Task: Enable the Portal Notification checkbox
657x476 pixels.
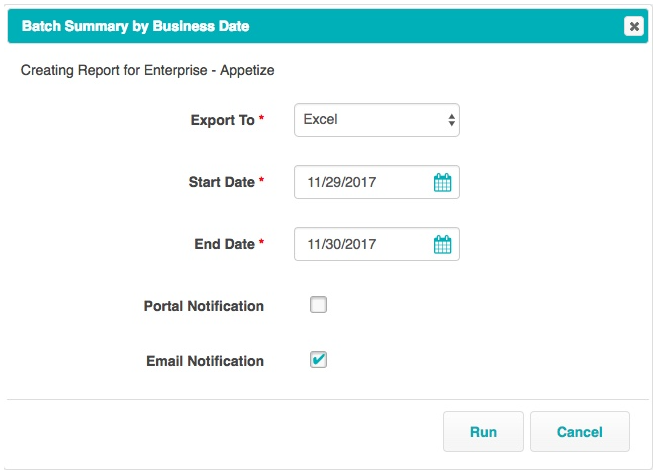Action: click(318, 305)
